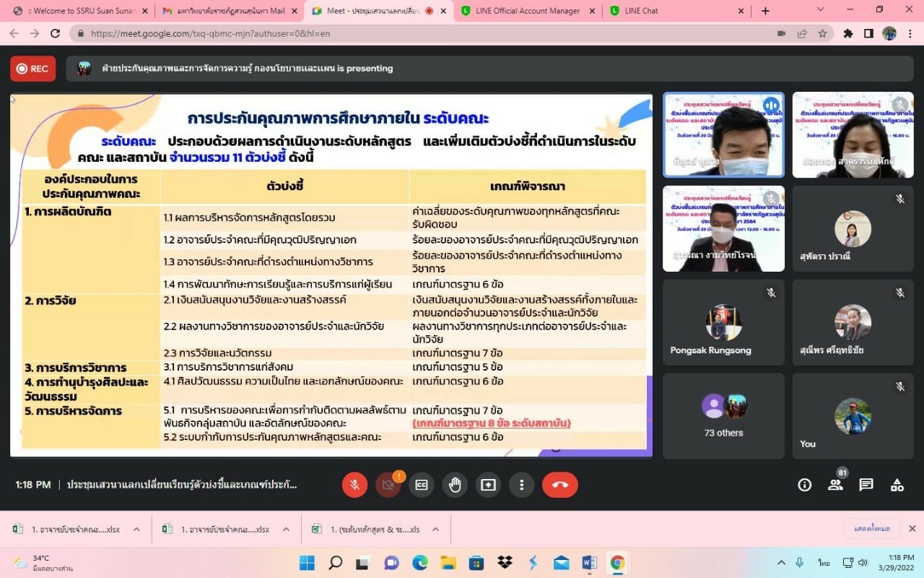Open the meeting details info icon
This screenshot has width=924, height=578.
pyautogui.click(x=804, y=485)
